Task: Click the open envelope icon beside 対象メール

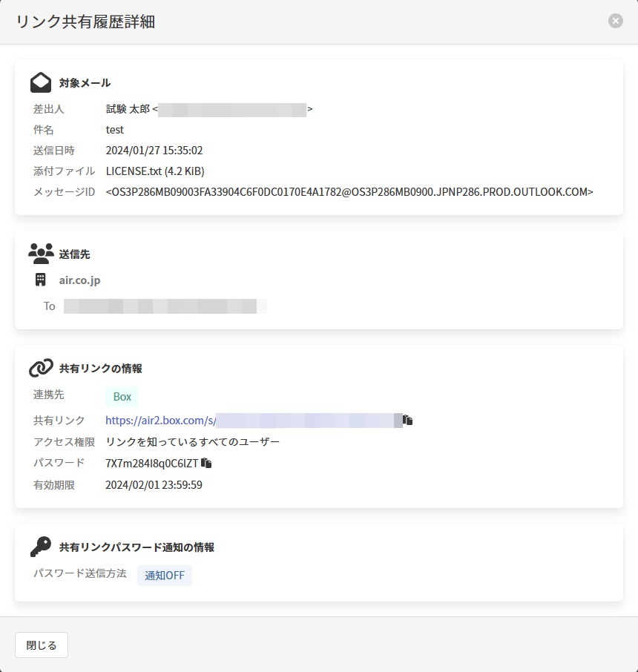Action: click(x=41, y=82)
